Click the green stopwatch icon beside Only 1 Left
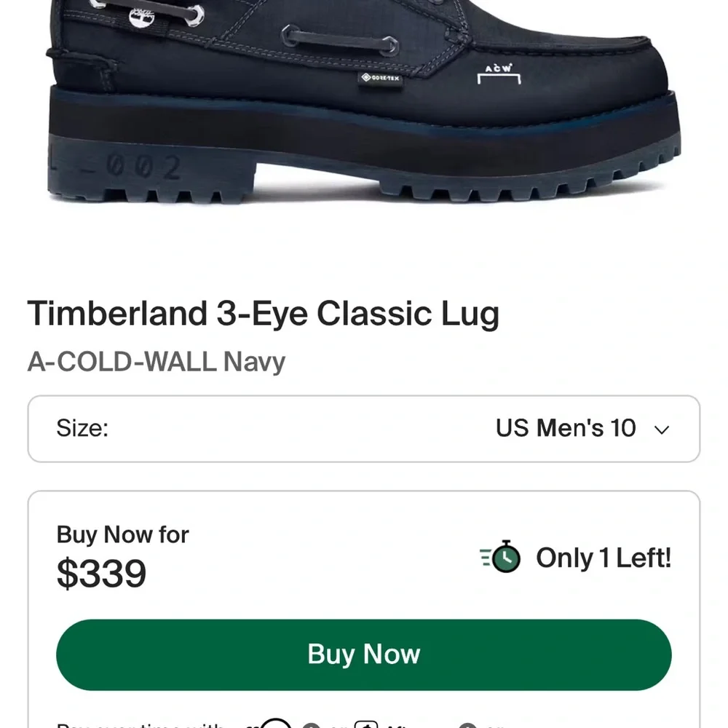 point(505,558)
